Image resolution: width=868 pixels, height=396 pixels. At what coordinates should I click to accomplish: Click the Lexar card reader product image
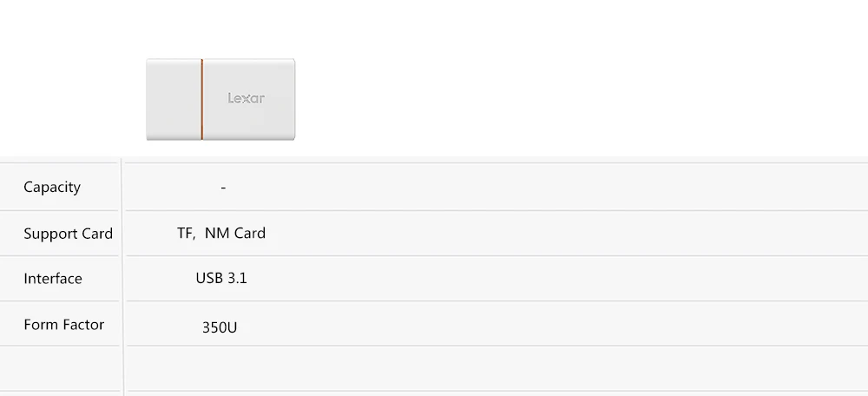click(x=220, y=99)
